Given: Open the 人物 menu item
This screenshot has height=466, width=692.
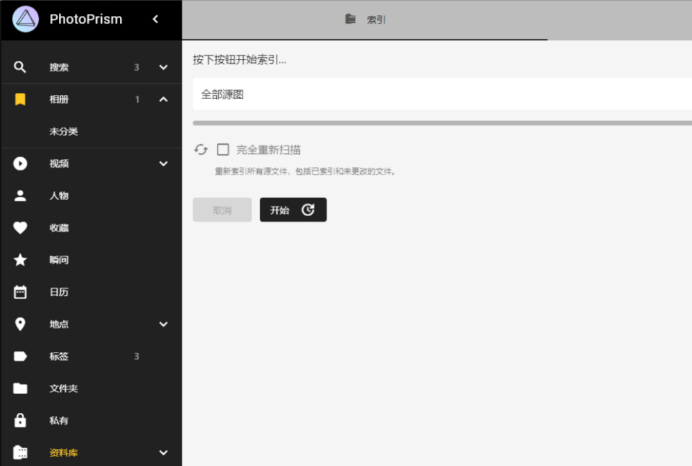Looking at the screenshot, I should [59, 196].
